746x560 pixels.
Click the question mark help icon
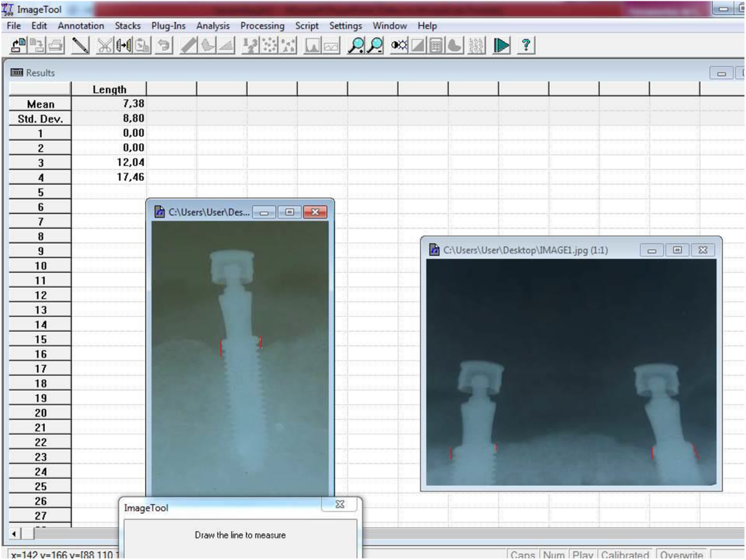coord(526,46)
